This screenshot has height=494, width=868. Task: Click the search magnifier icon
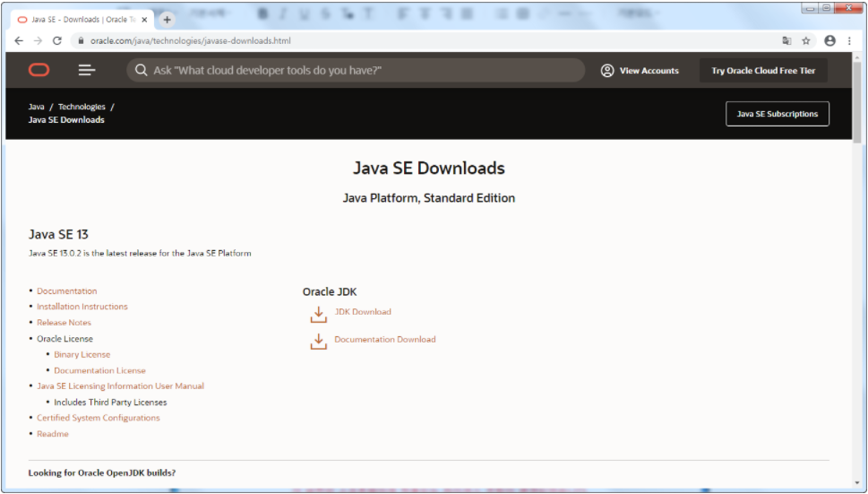click(142, 70)
